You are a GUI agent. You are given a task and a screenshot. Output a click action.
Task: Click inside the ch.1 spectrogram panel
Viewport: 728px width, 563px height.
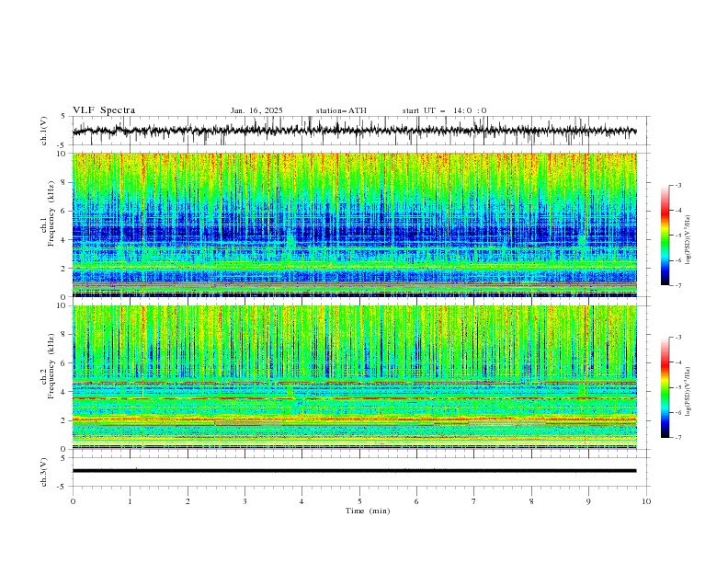[355, 224]
